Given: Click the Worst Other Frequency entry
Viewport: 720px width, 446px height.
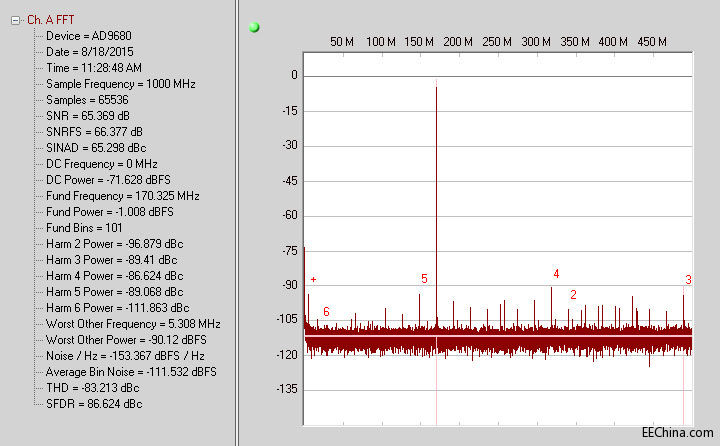Looking at the screenshot, I should click(133, 323).
